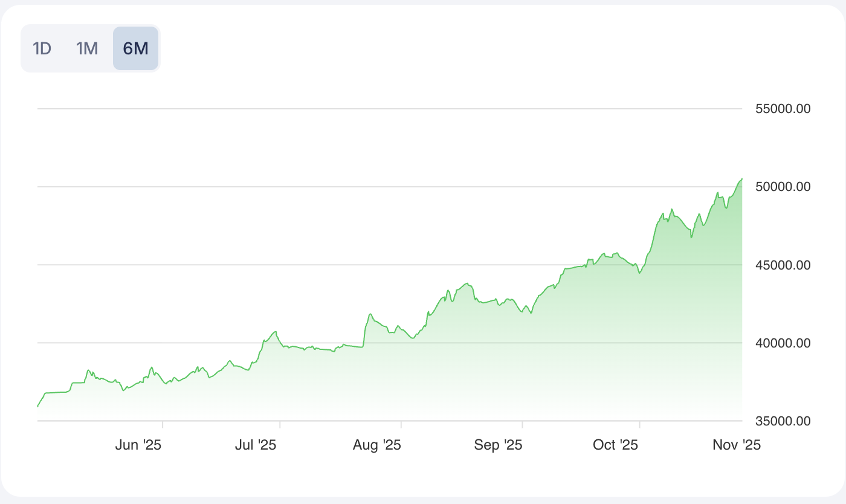Click the Jun '25 x-axis label
Viewport: 846px width, 504px height.
coord(138,445)
